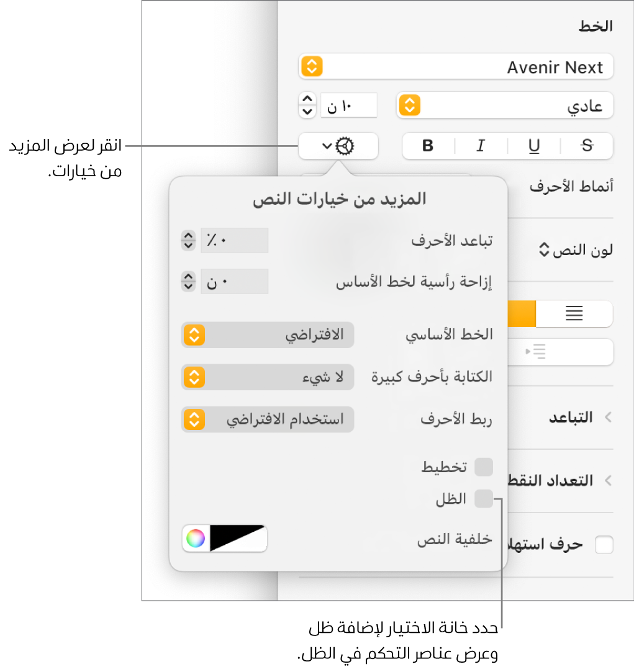Expand the التعداد النقطي bullets section
634x672 pixels.
tap(609, 480)
